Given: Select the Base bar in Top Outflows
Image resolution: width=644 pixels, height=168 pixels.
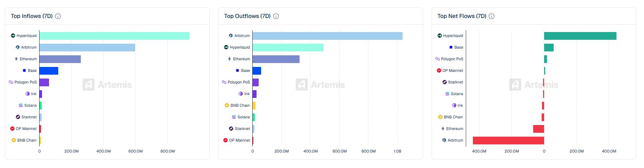Looking at the screenshot, I should tap(257, 71).
